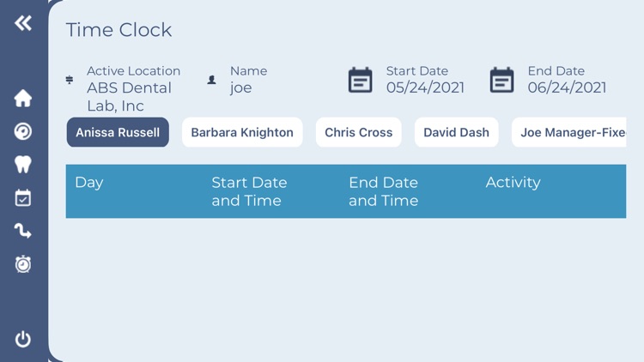The height and width of the screenshot is (362, 644).
Task: Click the person icon beside Name
Action: click(212, 80)
